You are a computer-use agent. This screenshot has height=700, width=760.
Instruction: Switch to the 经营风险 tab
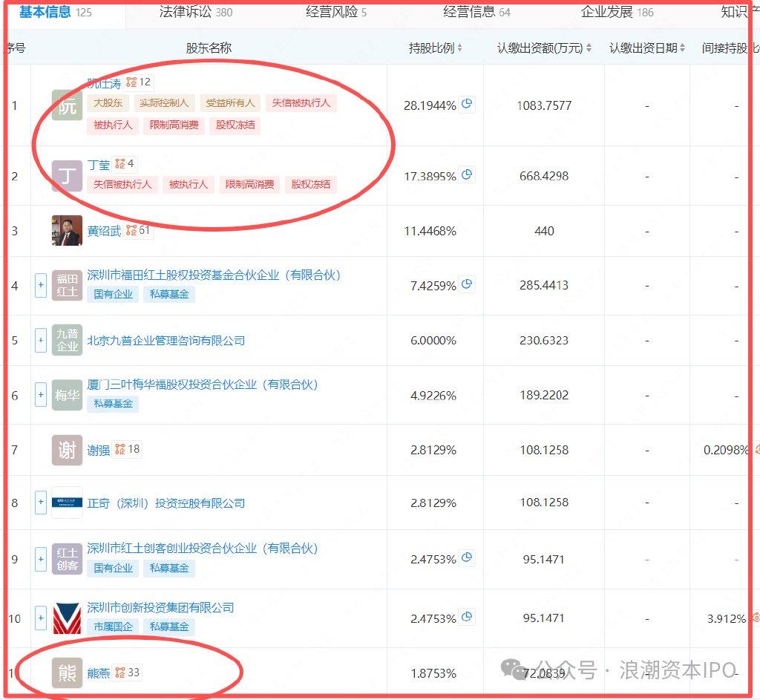336,12
